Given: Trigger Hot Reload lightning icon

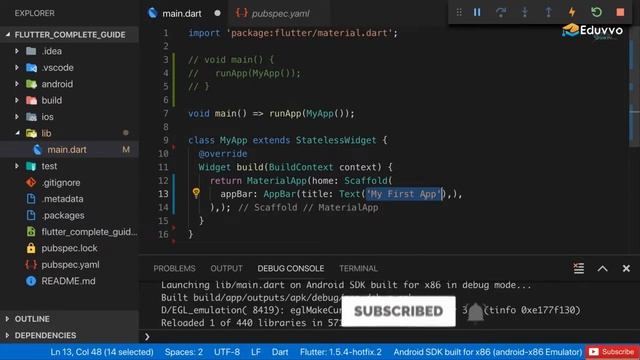Looking at the screenshot, I should click(572, 12).
